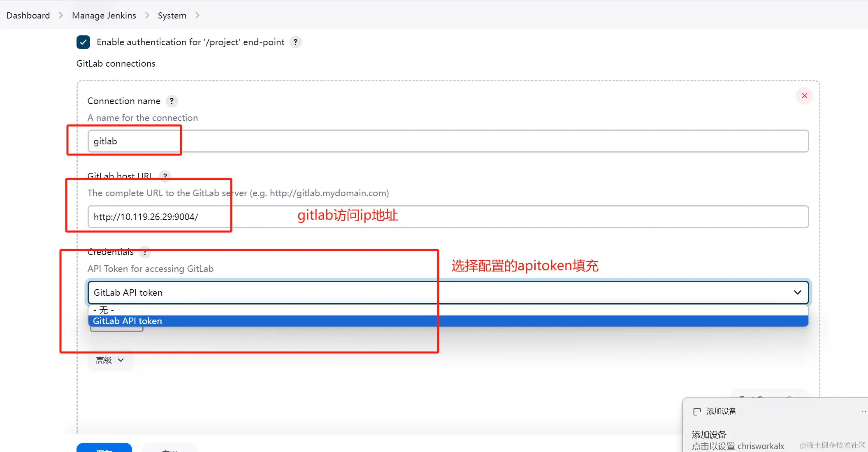Viewport: 868px width, 452px height.
Task: Open the Credentials API token dropdown
Action: (448, 292)
